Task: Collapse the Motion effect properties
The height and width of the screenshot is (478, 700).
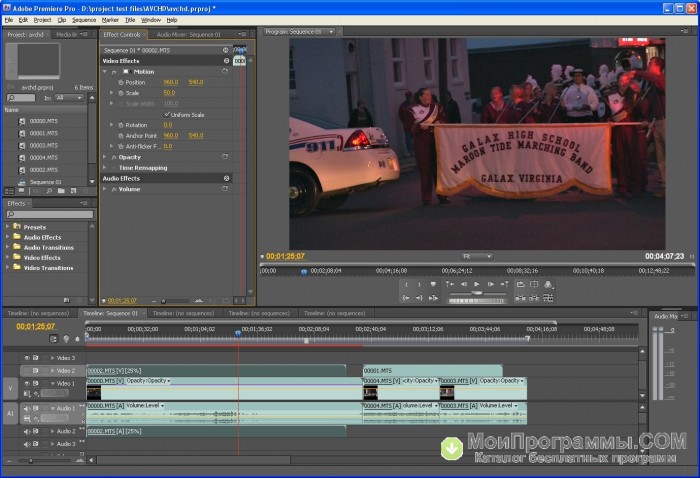Action: (x=105, y=71)
